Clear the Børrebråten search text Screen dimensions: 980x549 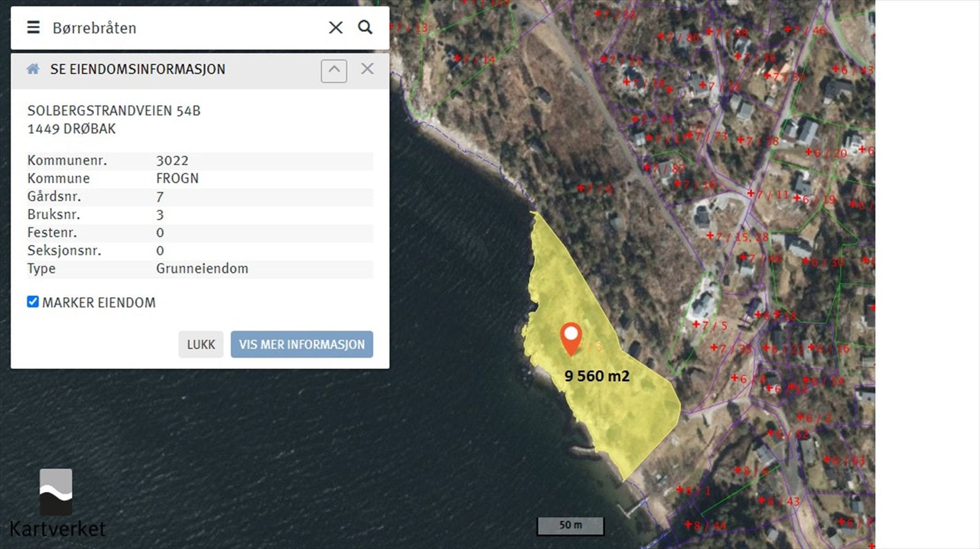point(336,28)
